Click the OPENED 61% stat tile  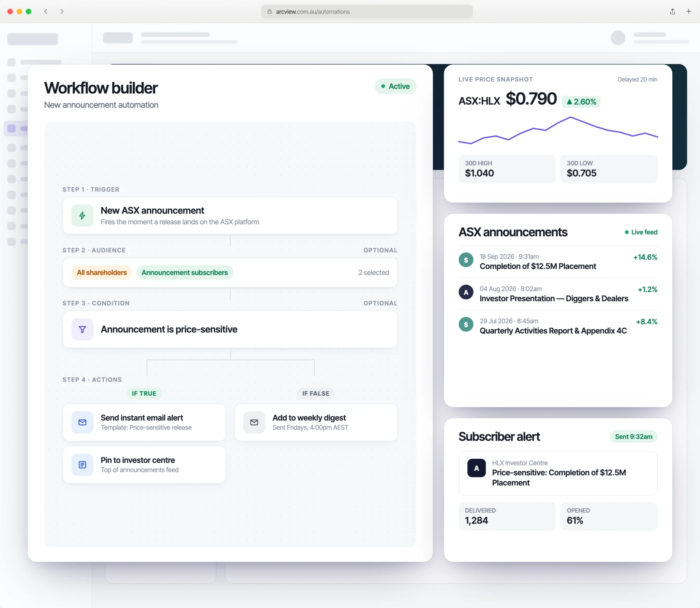coord(609,516)
